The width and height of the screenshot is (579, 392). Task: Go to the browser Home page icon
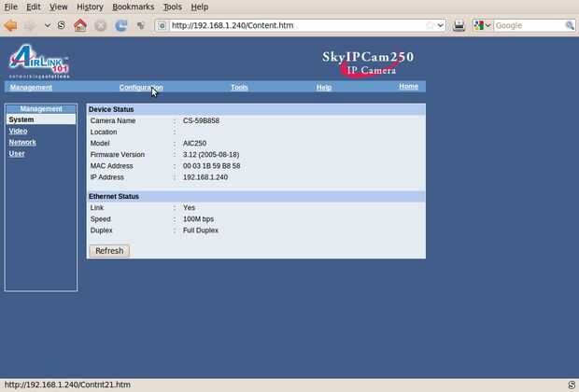click(x=79, y=25)
